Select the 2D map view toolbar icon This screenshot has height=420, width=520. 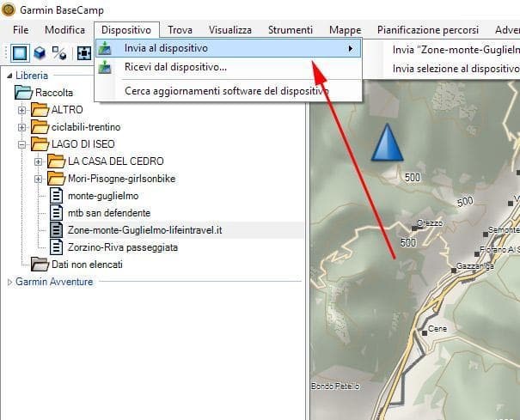pos(20,53)
